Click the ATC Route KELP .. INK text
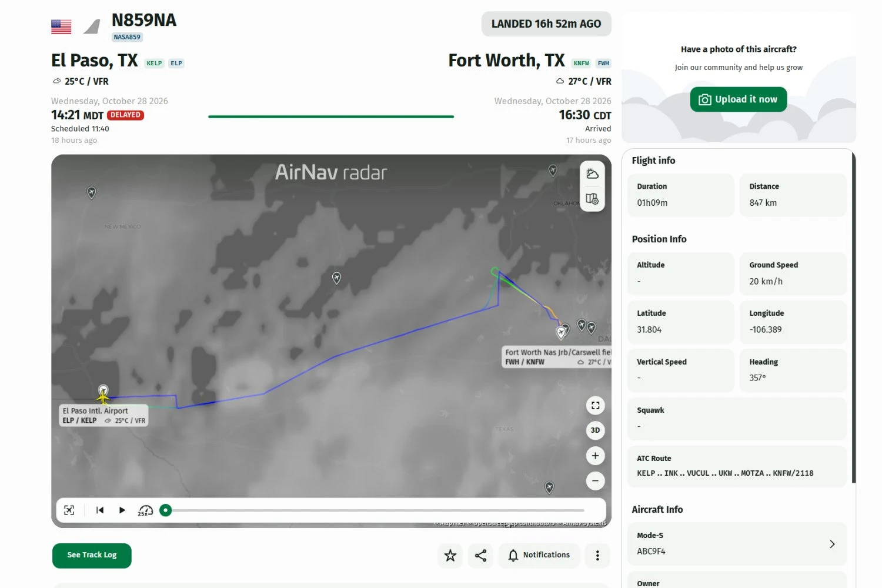 [x=725, y=473]
